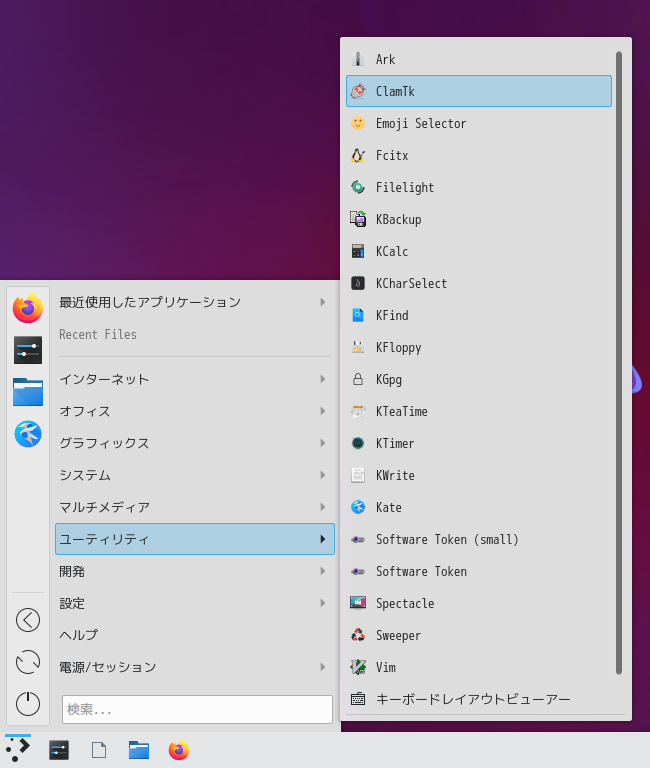Click the Vim icon
This screenshot has width=650, height=768.
coord(358,667)
